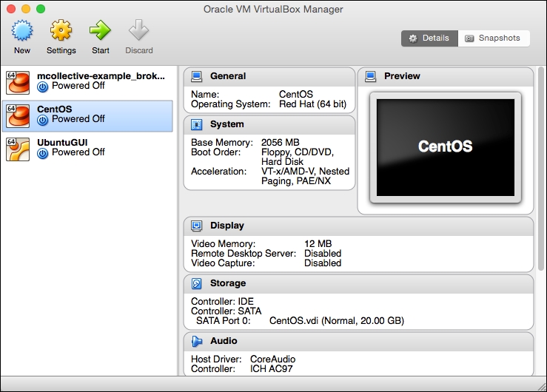The image size is (547, 392).
Task: Click power status icon under CentOS
Action: pos(42,121)
